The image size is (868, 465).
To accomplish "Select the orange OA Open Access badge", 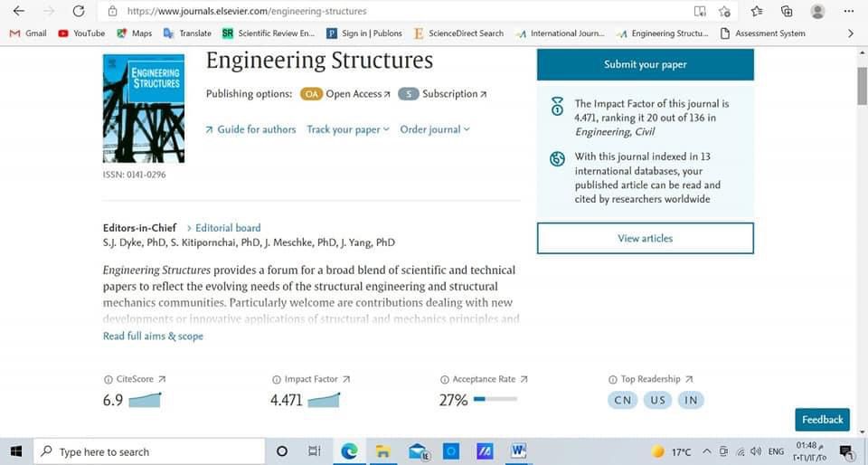I will (312, 94).
